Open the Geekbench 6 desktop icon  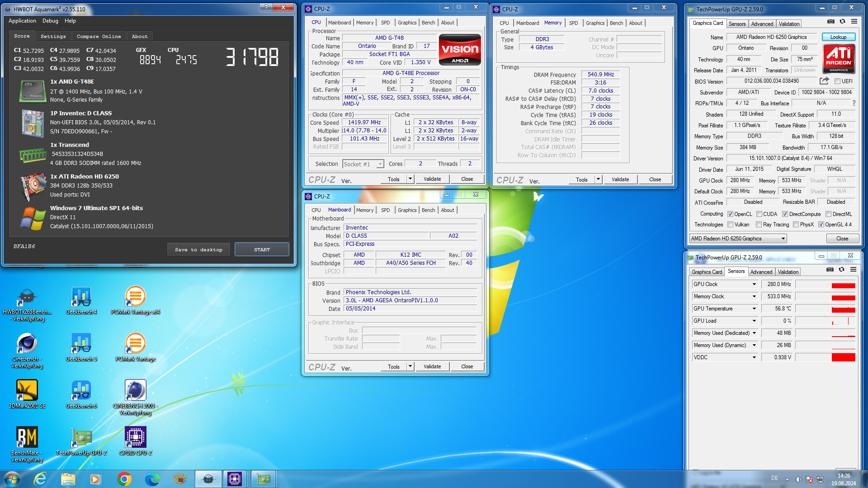point(81,394)
